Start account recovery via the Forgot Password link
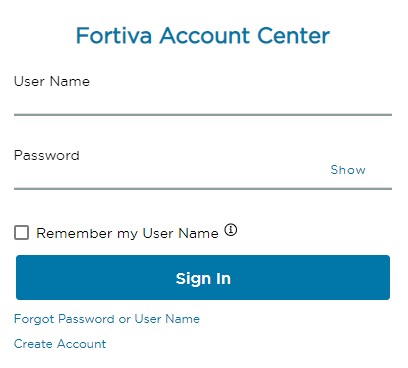 tap(107, 319)
